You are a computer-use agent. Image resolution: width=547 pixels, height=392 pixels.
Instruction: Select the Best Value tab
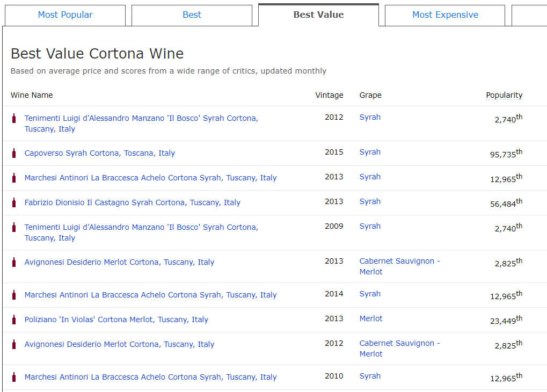click(318, 15)
